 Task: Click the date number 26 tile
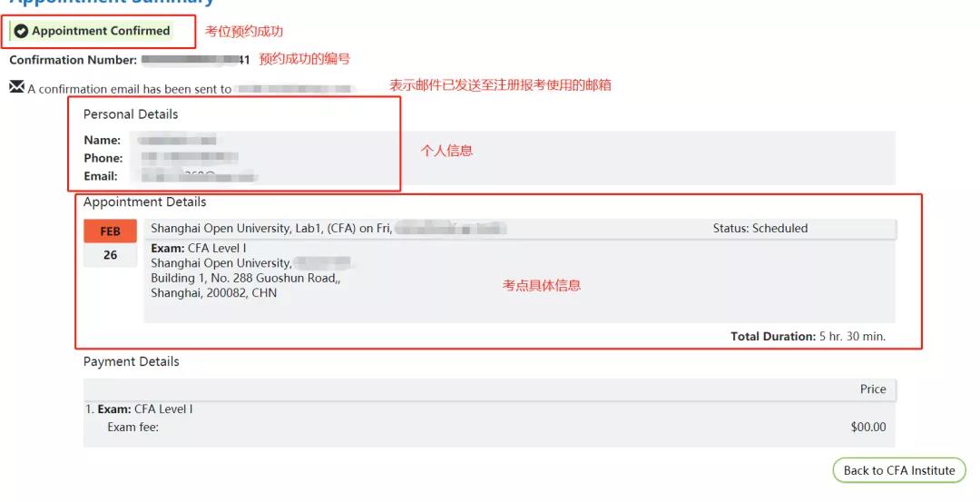111,255
